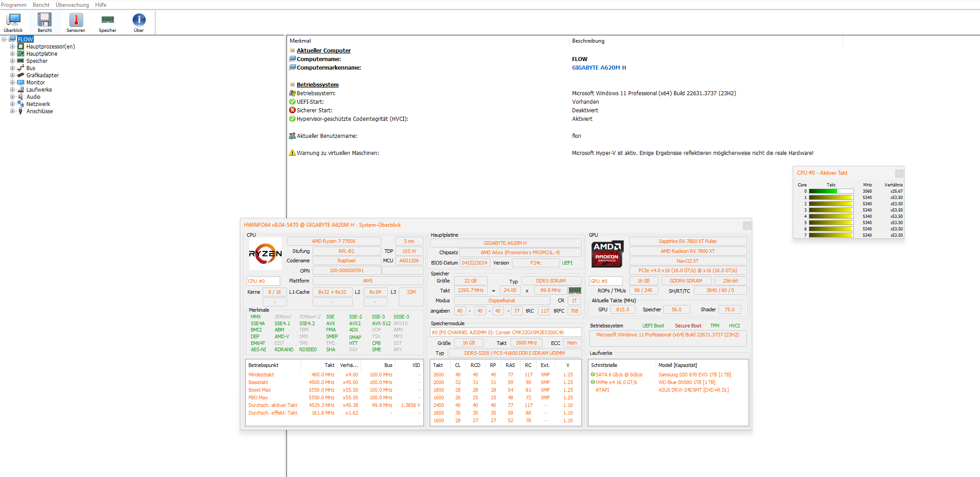Click the PBO Max operating point row
Screen dimensions: 980x477
point(334,398)
